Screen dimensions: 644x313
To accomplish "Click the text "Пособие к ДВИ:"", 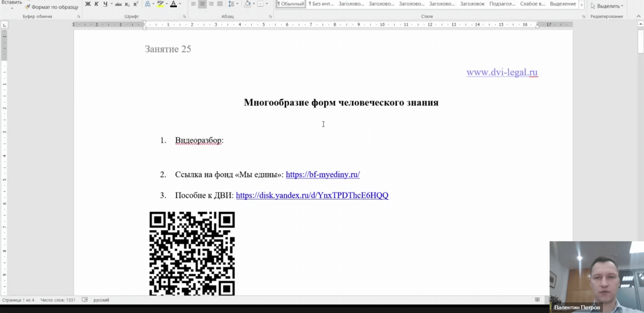I will [204, 195].
